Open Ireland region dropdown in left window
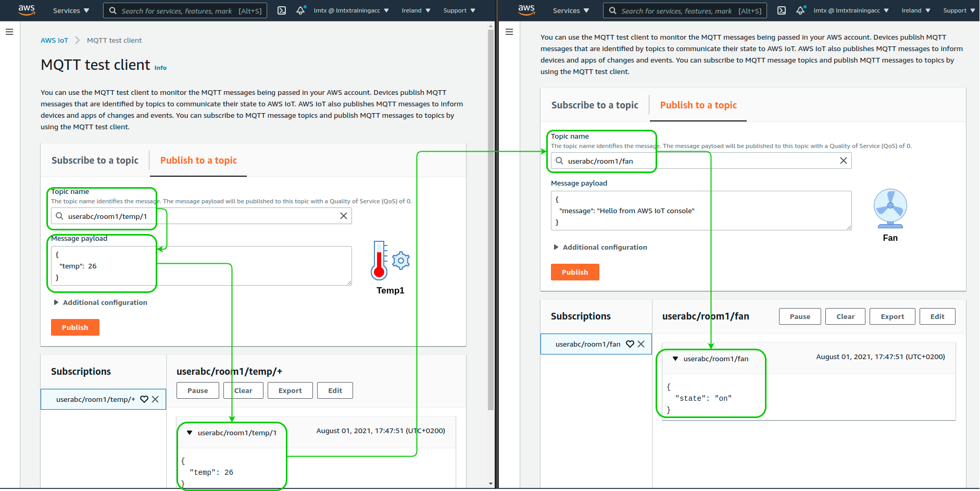The width and height of the screenshot is (980, 491). (x=416, y=10)
